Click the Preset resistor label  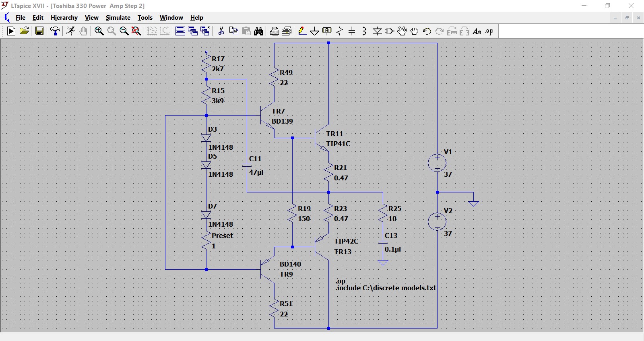pos(223,236)
